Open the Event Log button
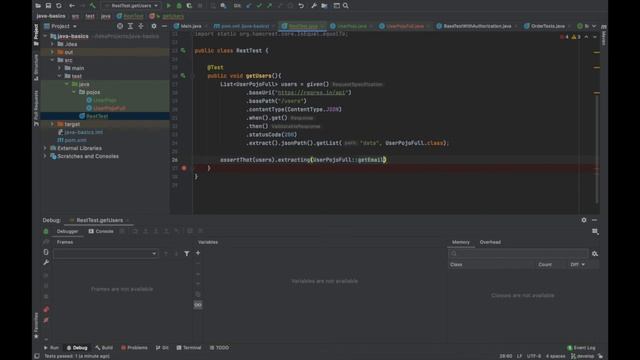This screenshot has height=360, width=640. pos(581,348)
